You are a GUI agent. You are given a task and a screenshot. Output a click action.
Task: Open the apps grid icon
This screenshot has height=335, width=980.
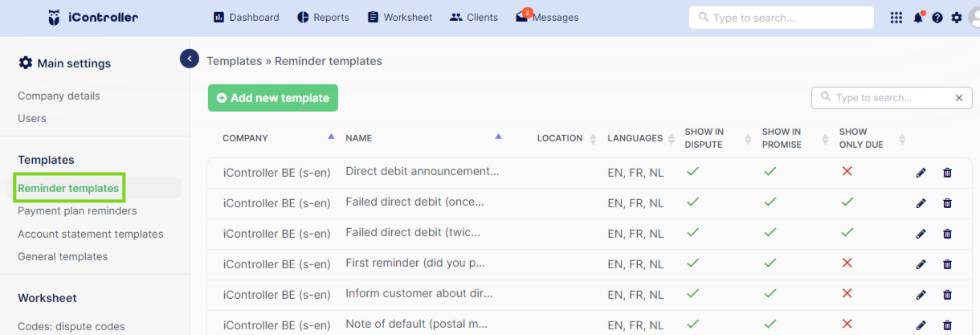[x=896, y=17]
